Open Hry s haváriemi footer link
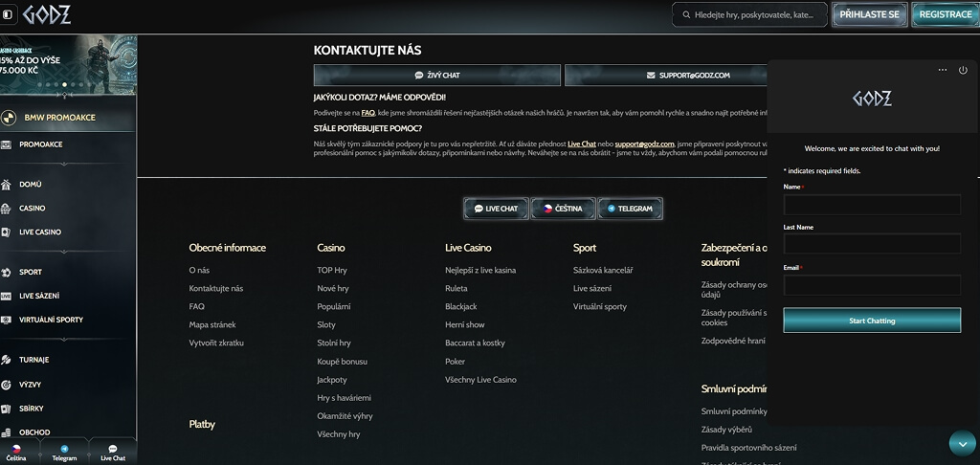This screenshot has width=980, height=465. (x=344, y=397)
